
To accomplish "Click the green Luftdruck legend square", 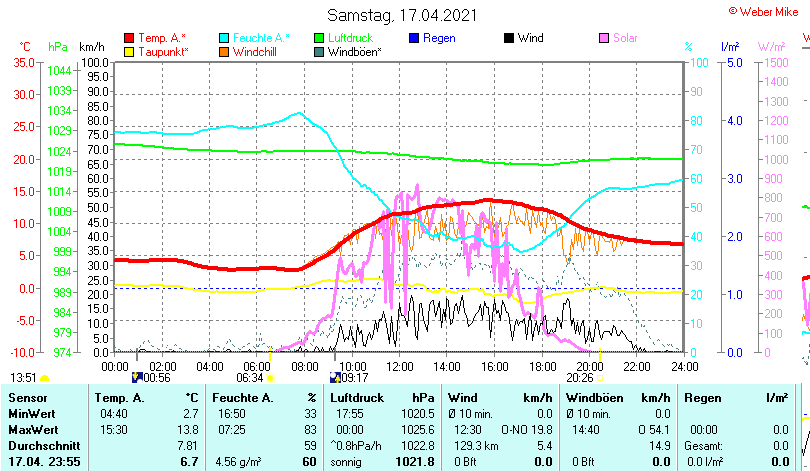I will pos(319,38).
